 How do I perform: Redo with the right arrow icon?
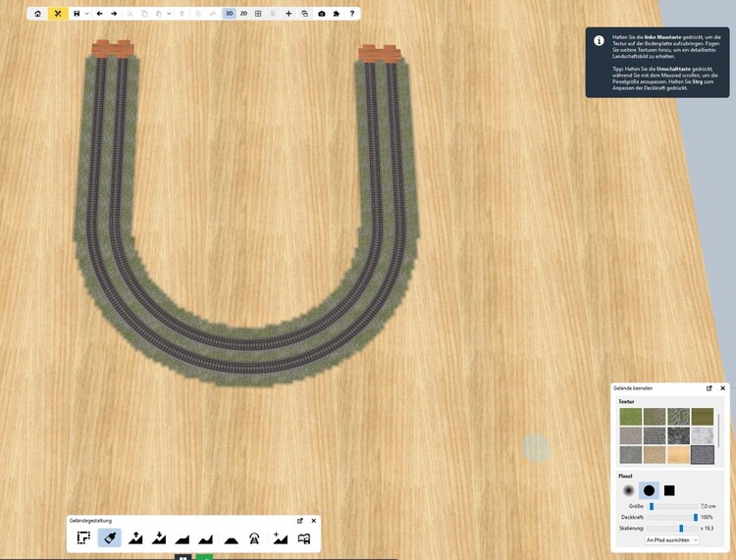pos(114,14)
